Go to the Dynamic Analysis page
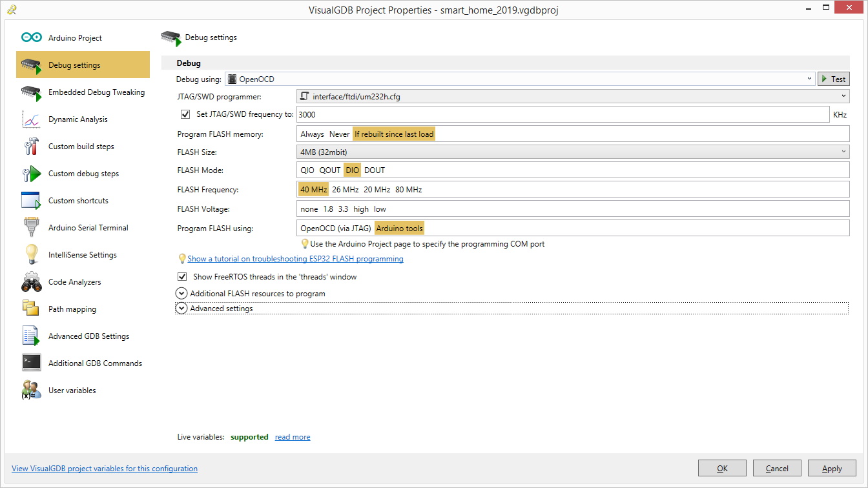This screenshot has width=868, height=488. pyautogui.click(x=83, y=119)
